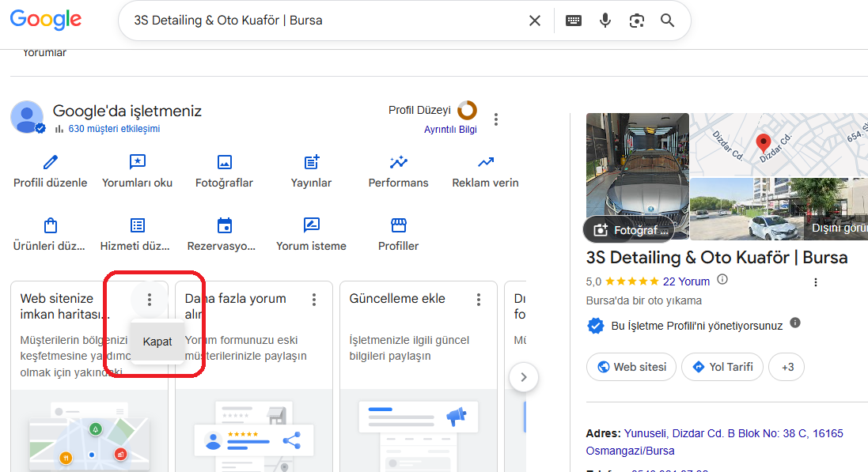Open three-dot menu in business panel
868x472 pixels.
816,282
